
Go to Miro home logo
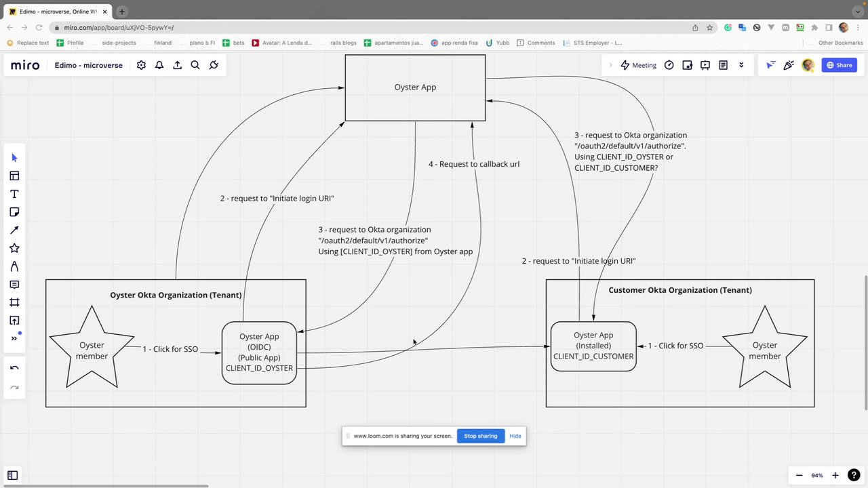[x=25, y=65]
